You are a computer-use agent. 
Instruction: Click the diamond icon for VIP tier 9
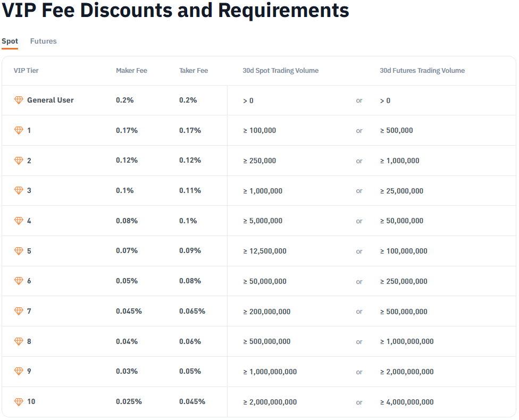tap(19, 371)
